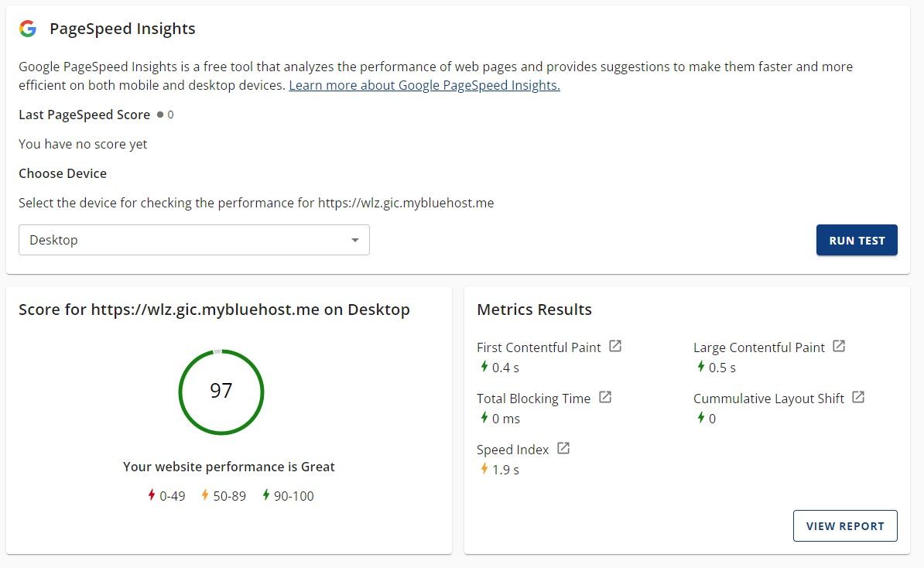Click 'Cummulative Layout Shift' label
Viewport: 924px width, 568px height.
click(x=768, y=399)
